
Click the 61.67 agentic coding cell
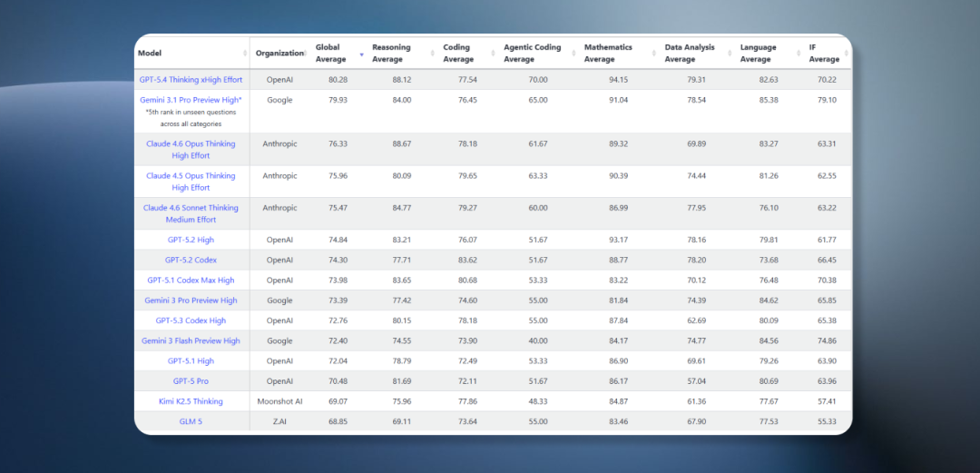(x=537, y=144)
